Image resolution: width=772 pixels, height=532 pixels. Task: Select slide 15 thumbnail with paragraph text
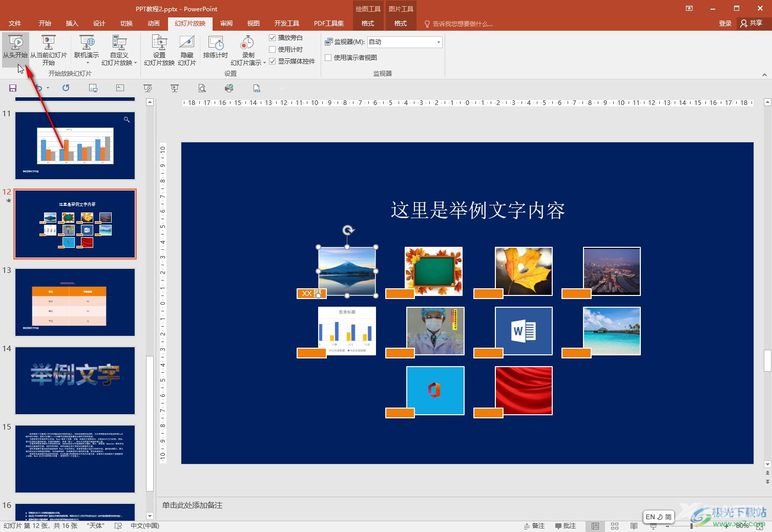75,459
